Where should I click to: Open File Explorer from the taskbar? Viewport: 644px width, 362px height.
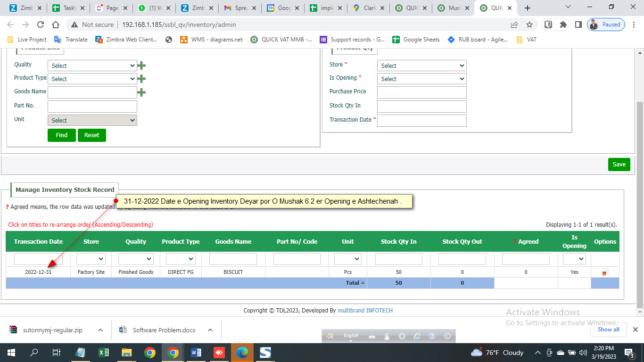pyautogui.click(x=127, y=353)
